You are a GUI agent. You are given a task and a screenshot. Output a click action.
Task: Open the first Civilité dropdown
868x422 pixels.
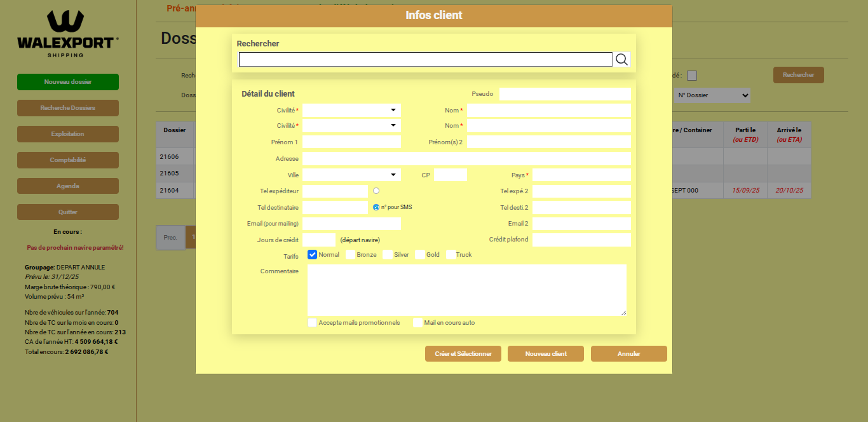pyautogui.click(x=351, y=109)
